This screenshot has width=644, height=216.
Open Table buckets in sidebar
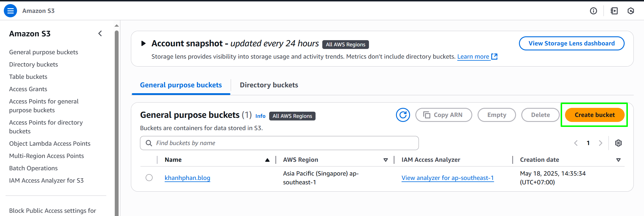click(x=28, y=77)
